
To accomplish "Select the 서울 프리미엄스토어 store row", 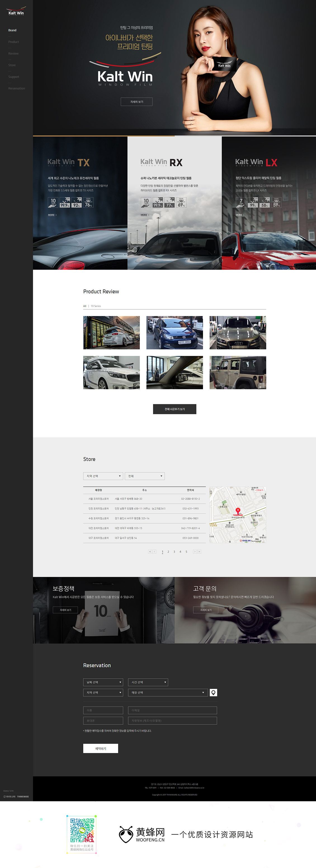I will (x=144, y=499).
